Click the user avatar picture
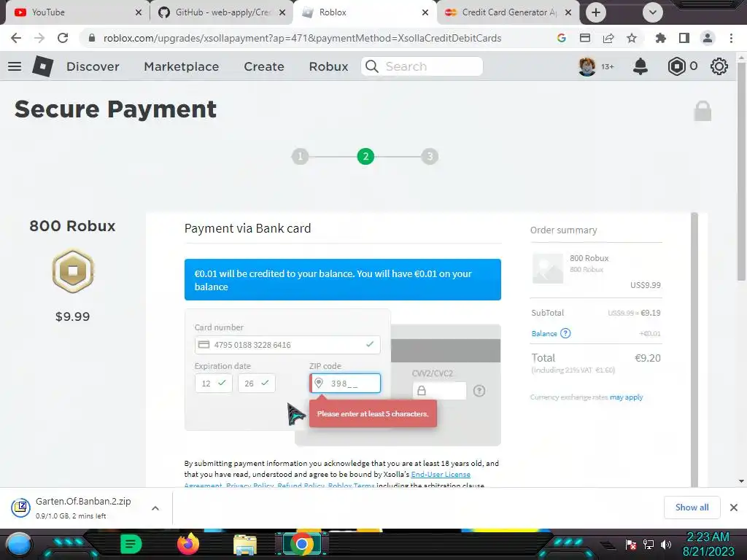The height and width of the screenshot is (560, 747). (x=587, y=66)
